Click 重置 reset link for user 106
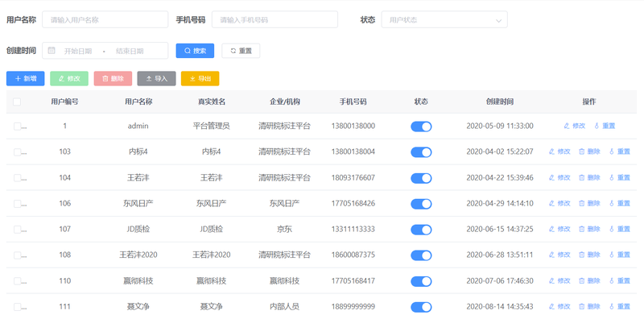The height and width of the screenshot is (315, 644). pos(619,203)
